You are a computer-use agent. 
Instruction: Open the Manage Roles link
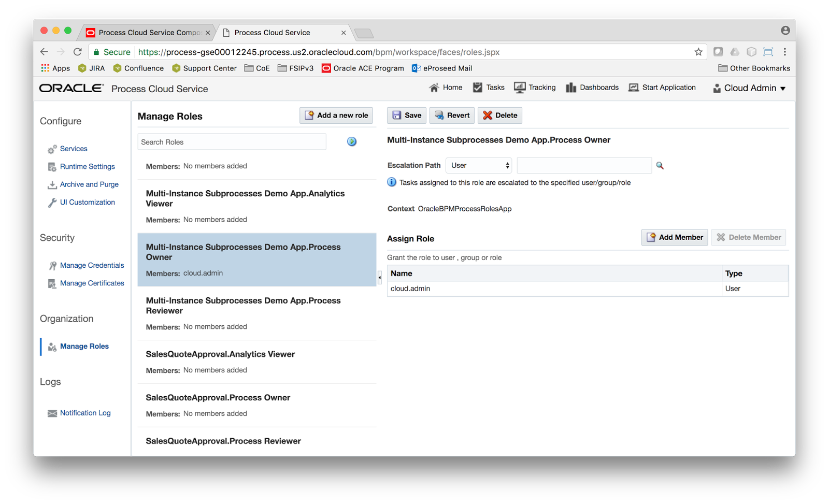pos(84,346)
